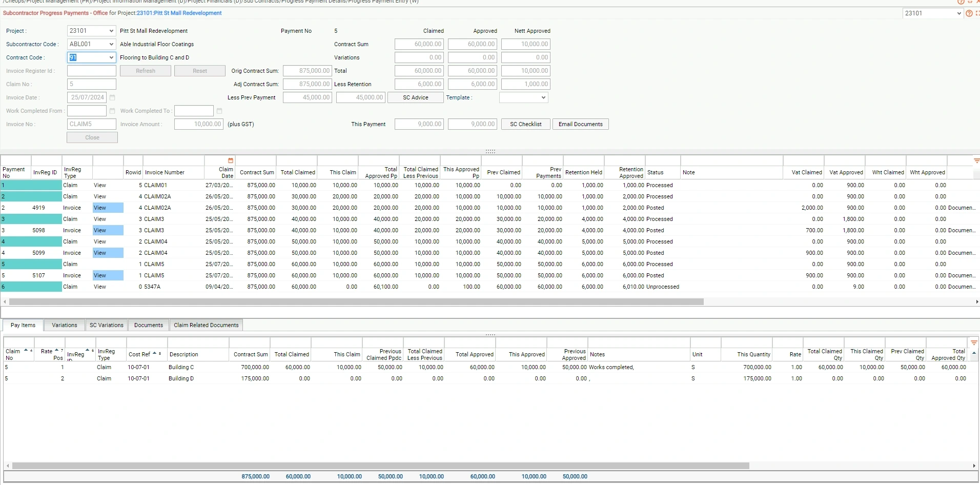Click the Claim No field
This screenshot has height=485, width=980.
tap(92, 84)
